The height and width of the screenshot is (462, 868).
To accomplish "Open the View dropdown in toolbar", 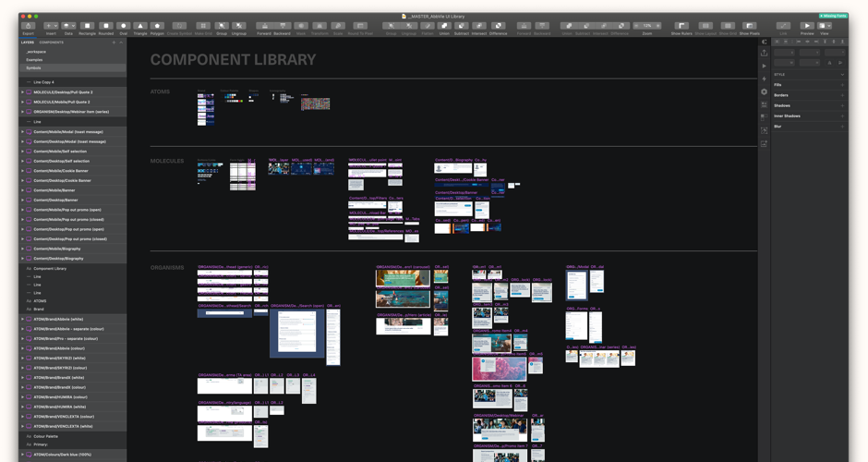I will point(825,27).
